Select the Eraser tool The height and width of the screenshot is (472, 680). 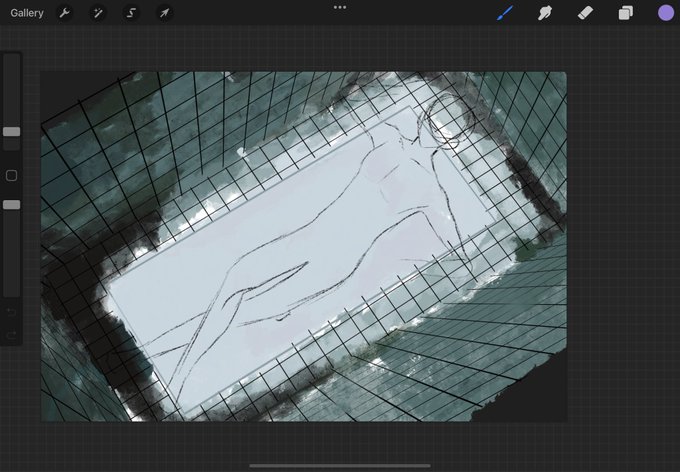pos(585,13)
